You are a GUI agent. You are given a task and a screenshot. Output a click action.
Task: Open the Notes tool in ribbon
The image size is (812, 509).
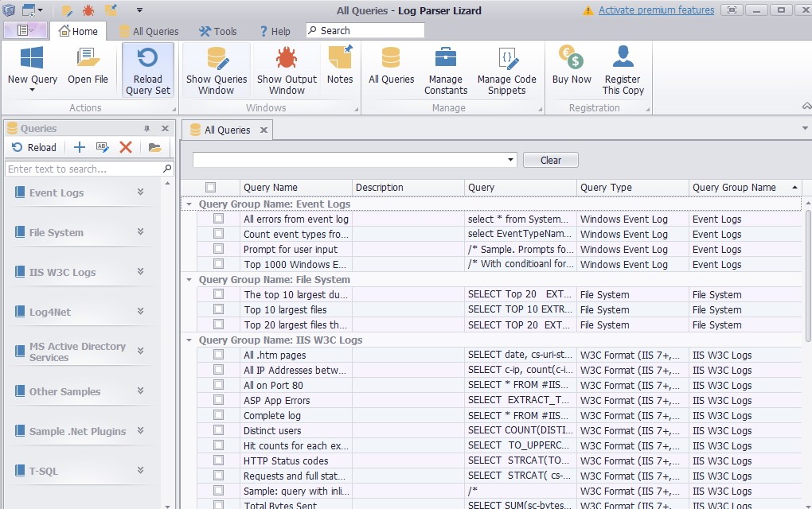[340, 60]
